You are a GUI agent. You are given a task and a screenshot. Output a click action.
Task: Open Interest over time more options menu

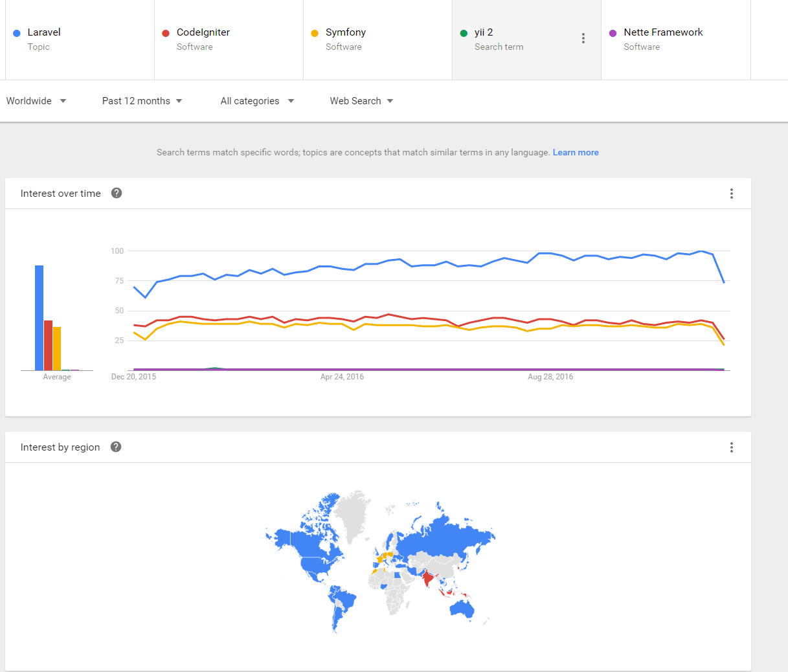pyautogui.click(x=732, y=194)
